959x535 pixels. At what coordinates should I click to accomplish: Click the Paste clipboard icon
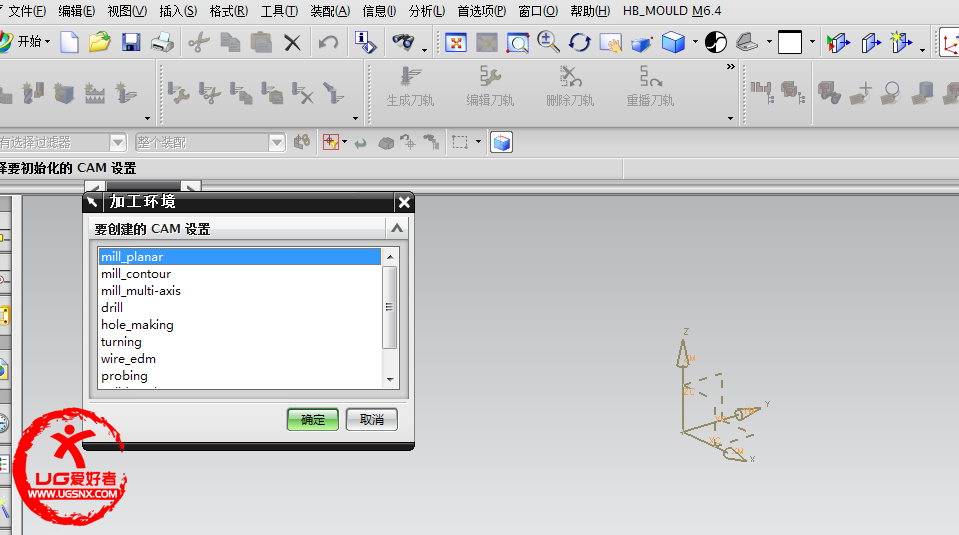pos(261,42)
